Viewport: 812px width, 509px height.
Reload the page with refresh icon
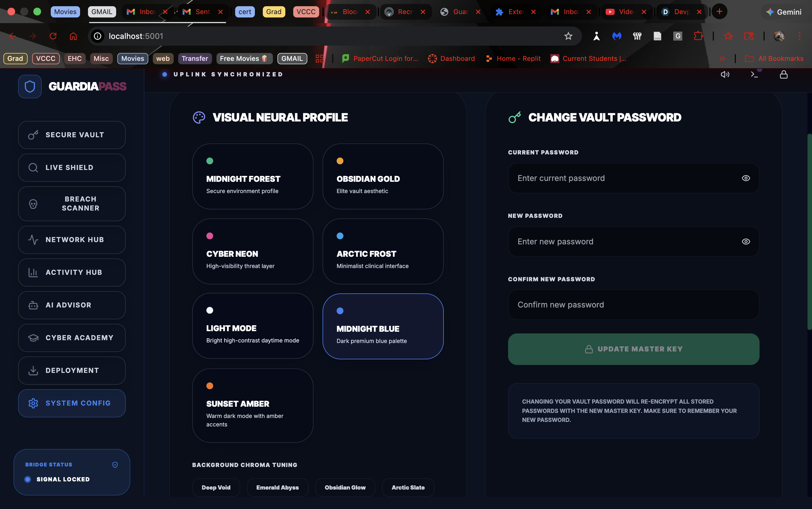coord(53,36)
